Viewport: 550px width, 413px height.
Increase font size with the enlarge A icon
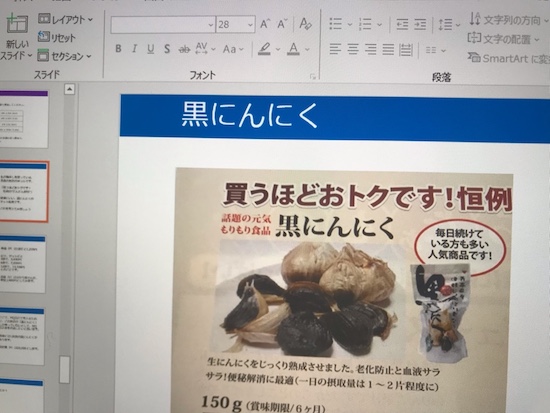(265, 24)
